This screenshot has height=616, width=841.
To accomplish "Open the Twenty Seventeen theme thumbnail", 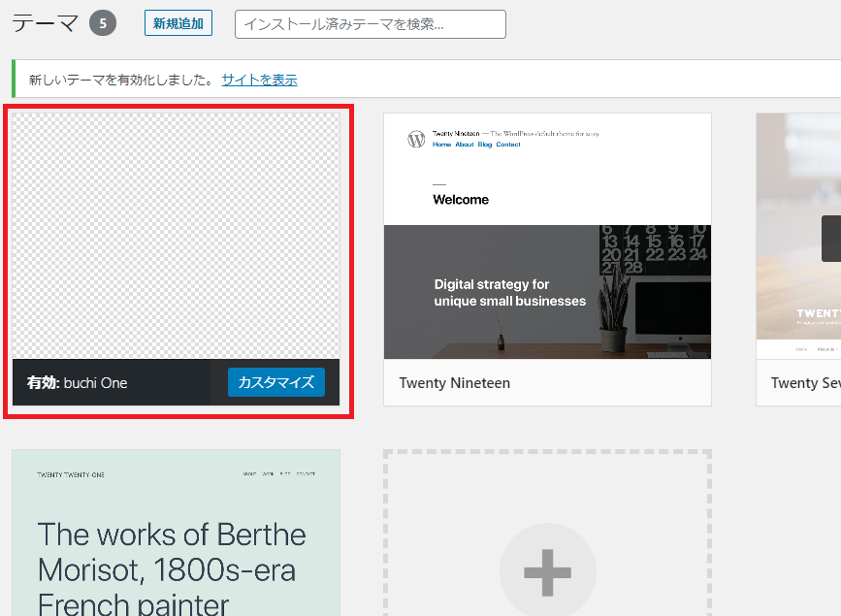I will click(798, 236).
